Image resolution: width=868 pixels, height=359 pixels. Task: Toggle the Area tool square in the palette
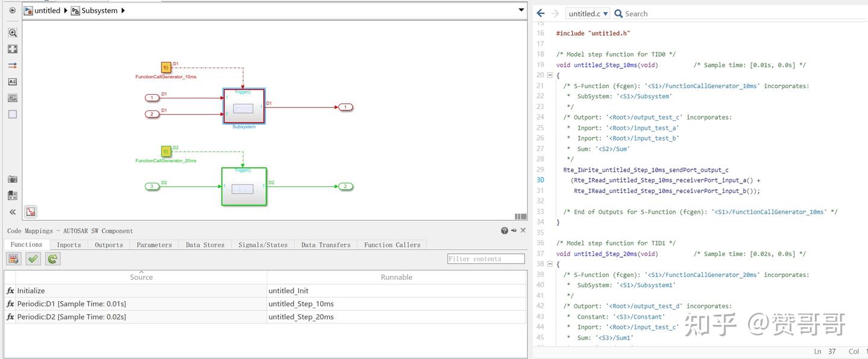[12, 114]
